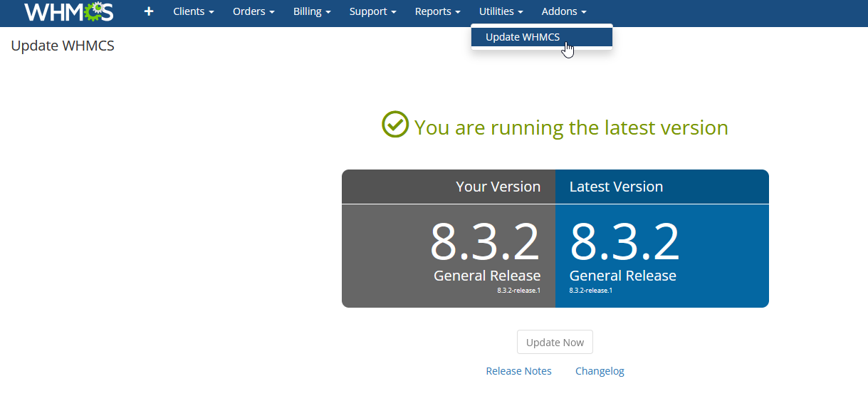Image resolution: width=868 pixels, height=396 pixels.
Task: Click 'General Release' in the grey panel
Action: pyautogui.click(x=487, y=276)
